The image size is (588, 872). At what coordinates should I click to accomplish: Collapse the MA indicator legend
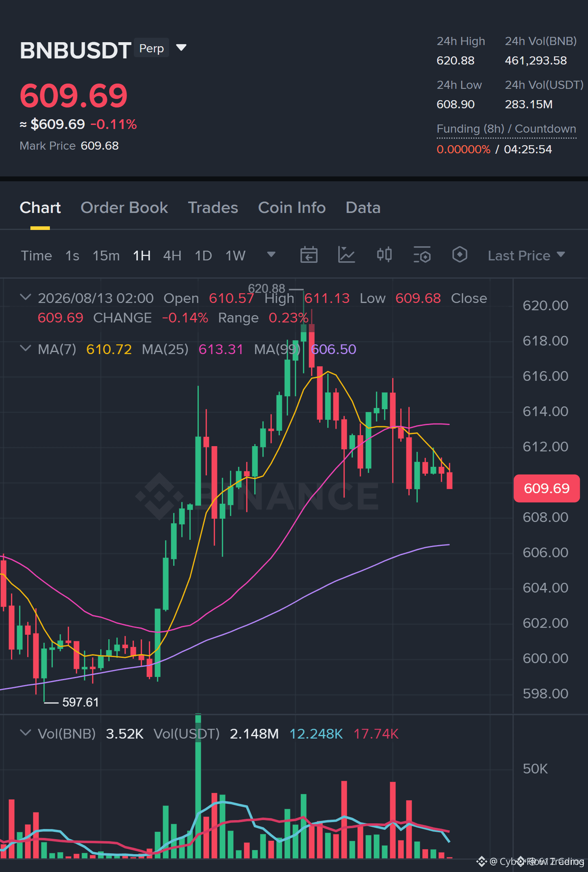click(26, 349)
